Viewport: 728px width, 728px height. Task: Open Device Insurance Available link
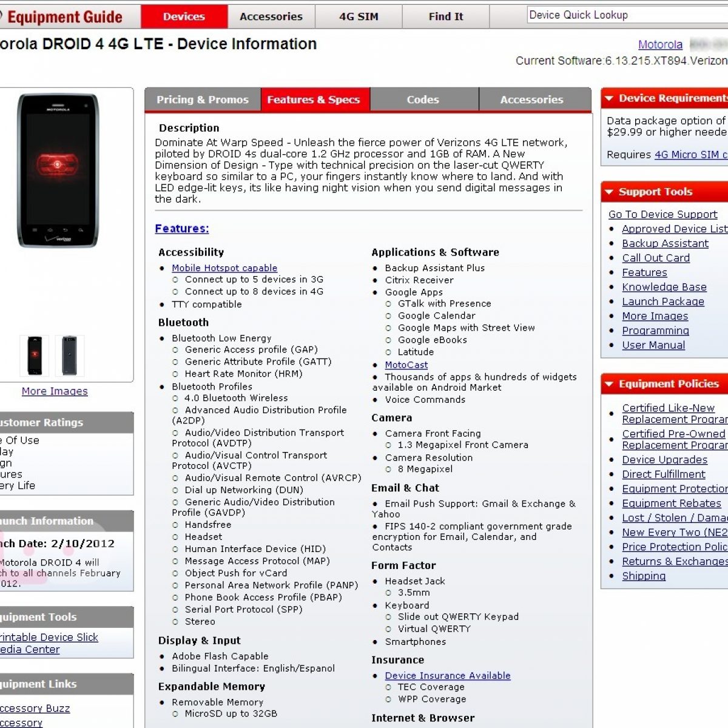447,675
